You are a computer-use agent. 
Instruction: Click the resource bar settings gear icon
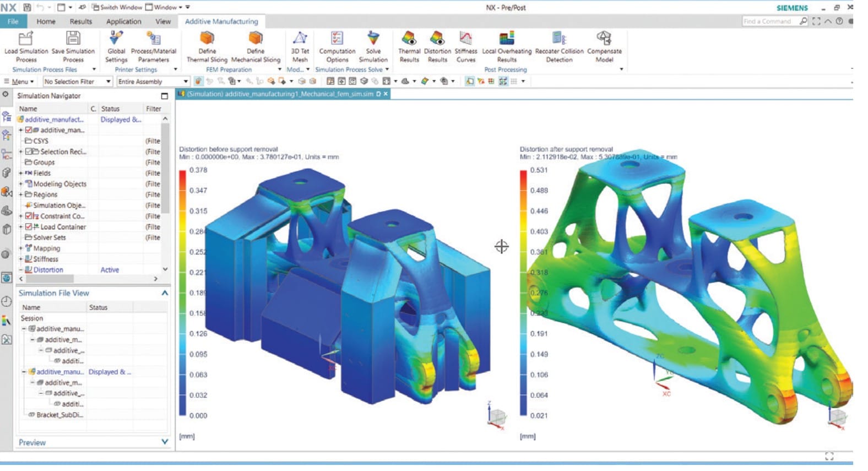click(x=6, y=95)
